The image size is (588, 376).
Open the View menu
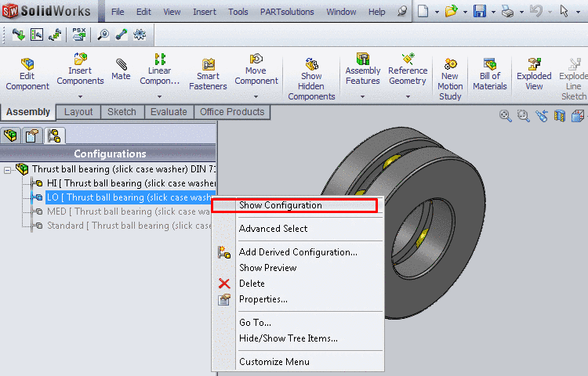click(x=172, y=12)
